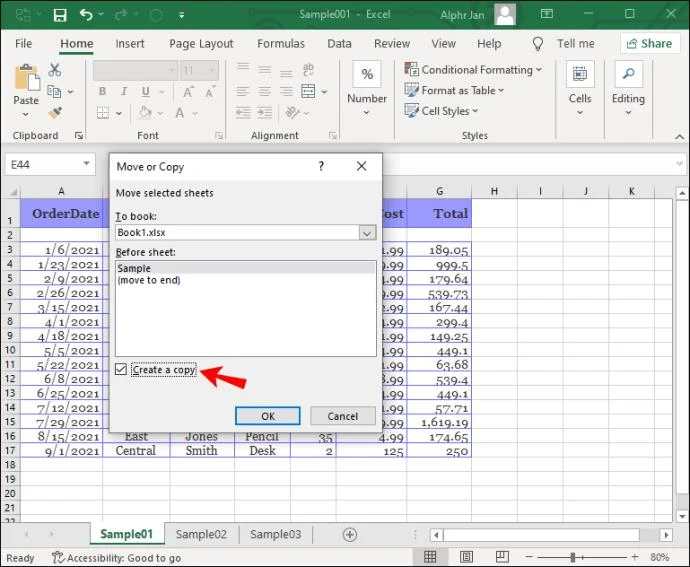Click Increase Font Size icon
Screen dimensions: 690x567
point(188,92)
